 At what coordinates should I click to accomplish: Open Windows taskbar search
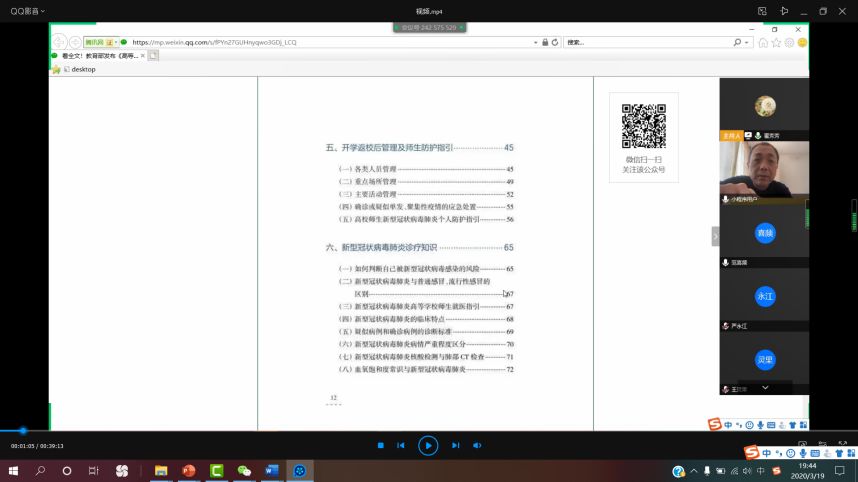coord(40,471)
